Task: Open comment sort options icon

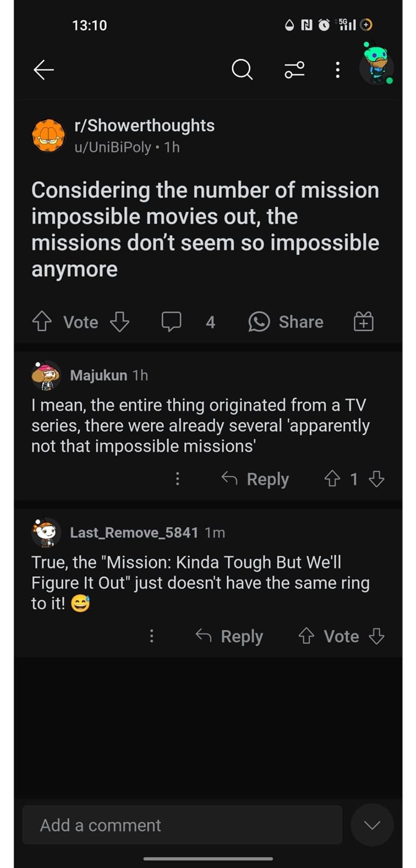Action: click(x=295, y=69)
